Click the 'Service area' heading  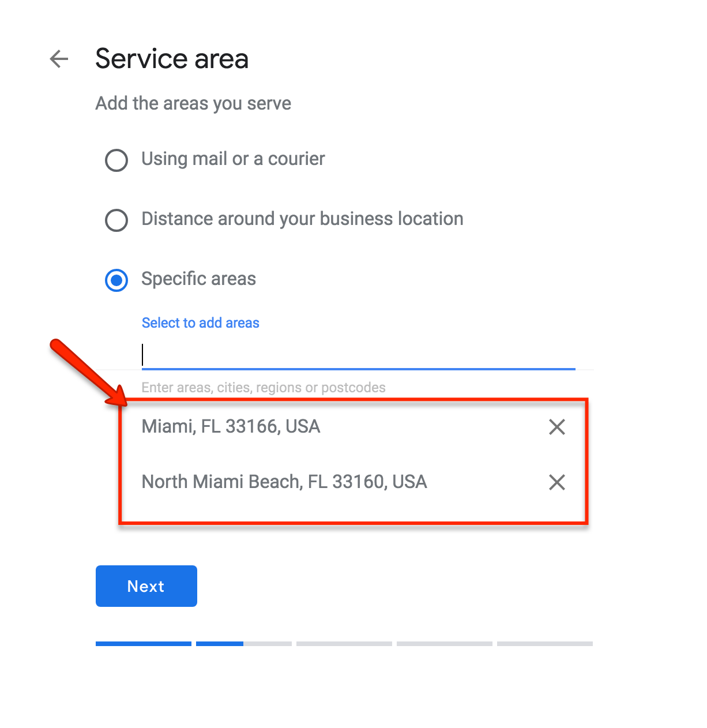pos(172,58)
